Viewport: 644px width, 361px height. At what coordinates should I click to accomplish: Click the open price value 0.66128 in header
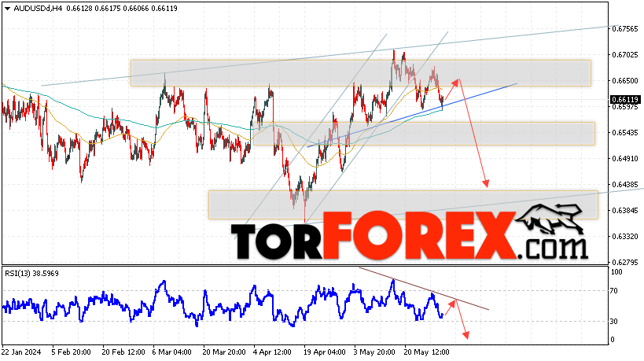click(79, 8)
